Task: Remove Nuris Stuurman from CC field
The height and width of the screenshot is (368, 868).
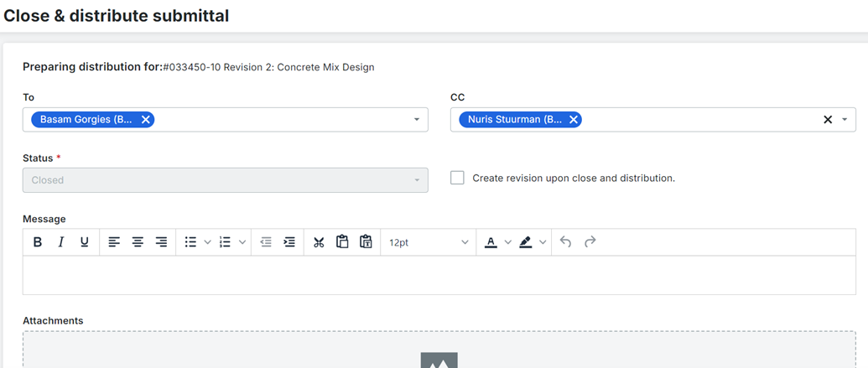Action: (x=573, y=120)
